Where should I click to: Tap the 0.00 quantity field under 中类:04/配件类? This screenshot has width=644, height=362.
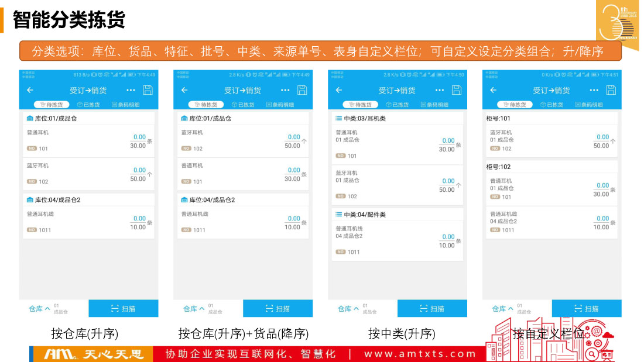[x=448, y=236]
